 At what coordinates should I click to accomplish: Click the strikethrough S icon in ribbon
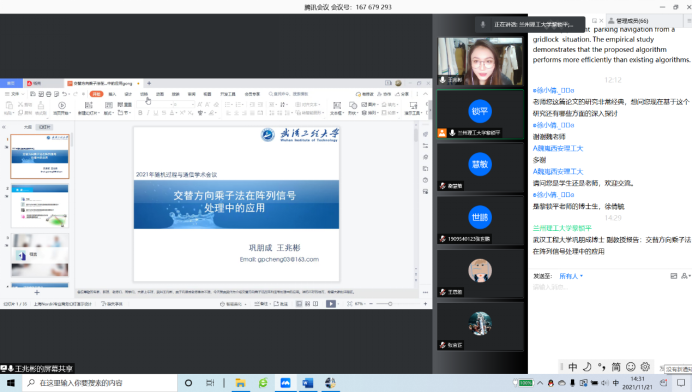[x=164, y=113]
